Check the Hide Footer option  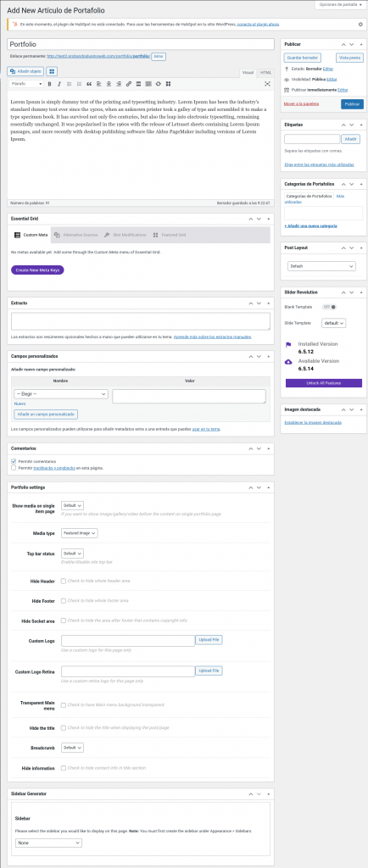pos(64,601)
